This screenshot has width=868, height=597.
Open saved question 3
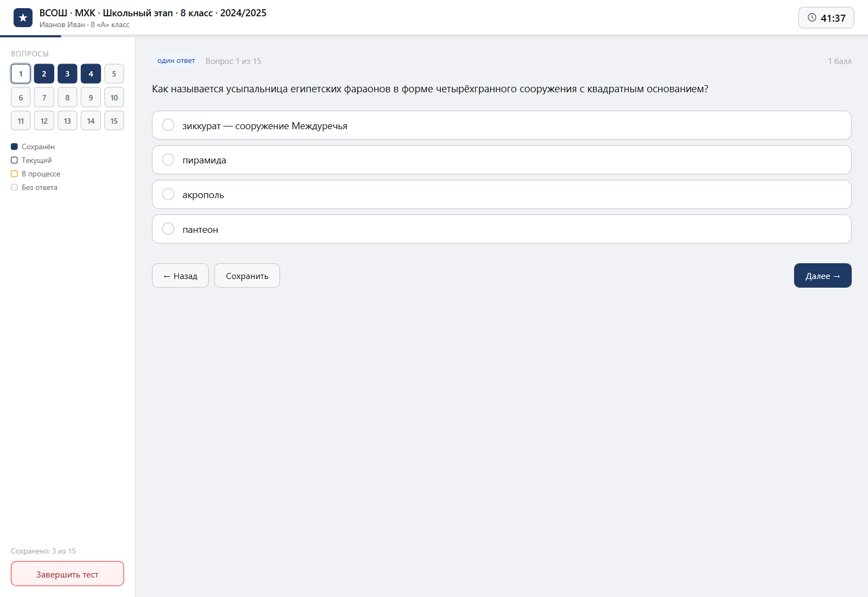click(x=67, y=74)
